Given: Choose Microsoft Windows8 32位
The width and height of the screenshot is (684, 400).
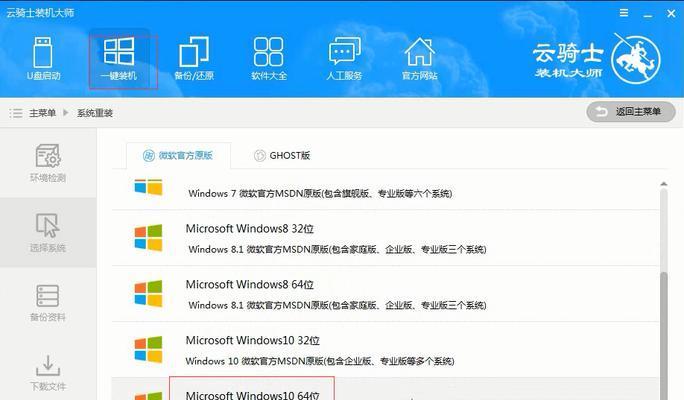Looking at the screenshot, I should [x=250, y=229].
